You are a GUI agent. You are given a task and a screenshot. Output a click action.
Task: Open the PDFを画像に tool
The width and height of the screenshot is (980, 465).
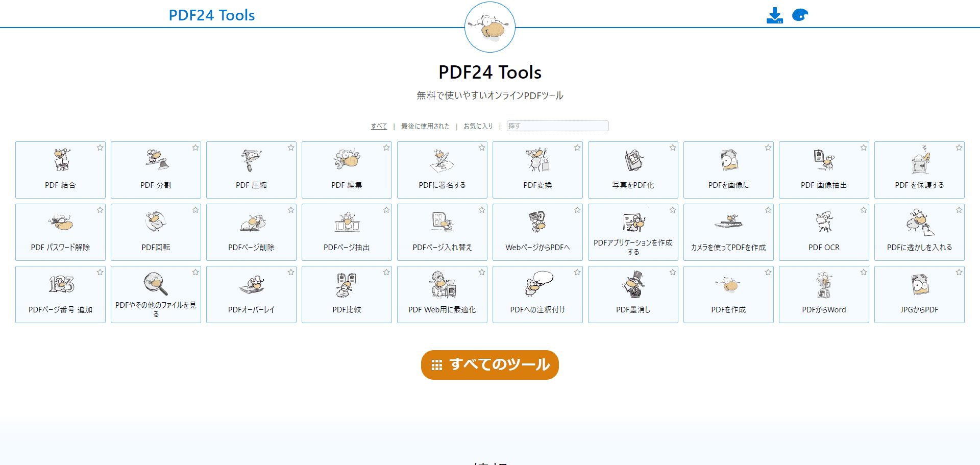(x=728, y=170)
